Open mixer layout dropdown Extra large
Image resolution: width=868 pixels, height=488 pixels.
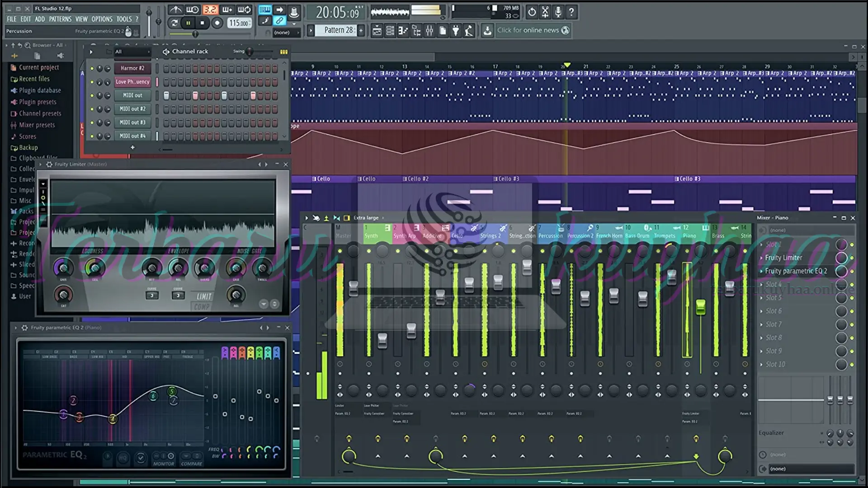pos(368,218)
